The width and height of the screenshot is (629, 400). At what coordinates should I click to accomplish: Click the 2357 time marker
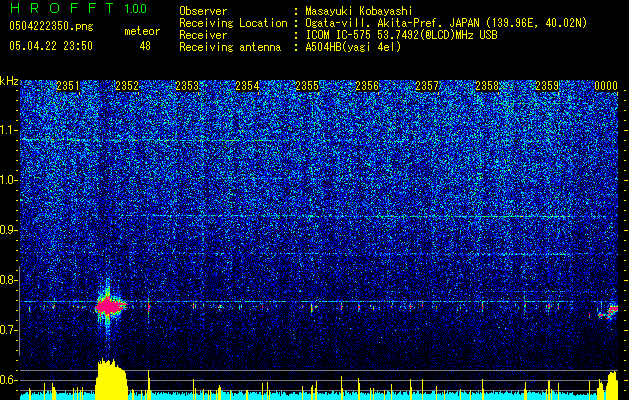(427, 86)
